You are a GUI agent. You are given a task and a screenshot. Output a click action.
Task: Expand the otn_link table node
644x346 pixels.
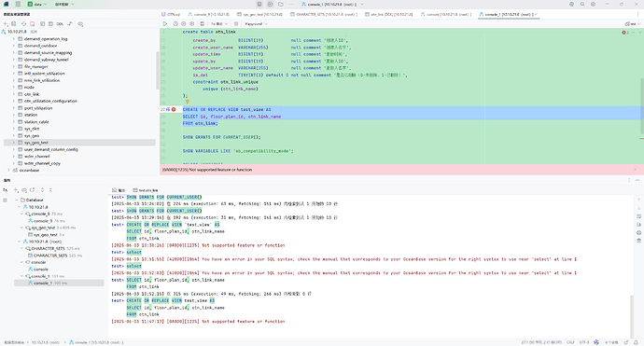14,94
